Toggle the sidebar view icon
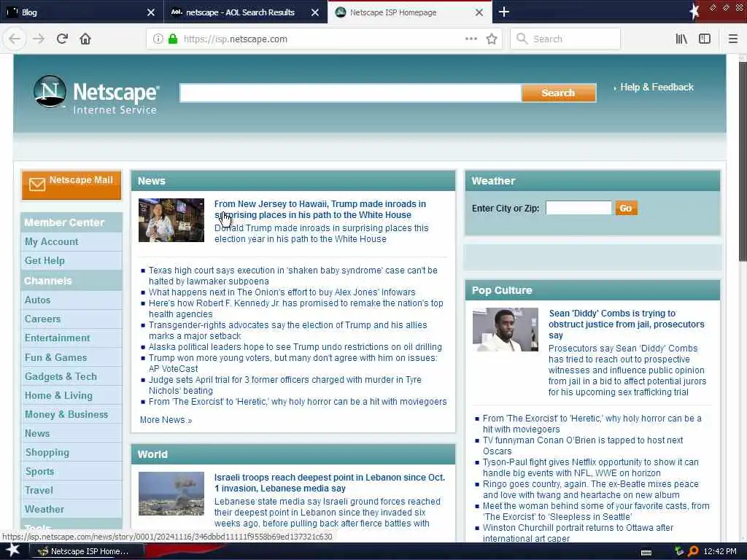Viewport: 747px width, 560px height. coord(705,39)
